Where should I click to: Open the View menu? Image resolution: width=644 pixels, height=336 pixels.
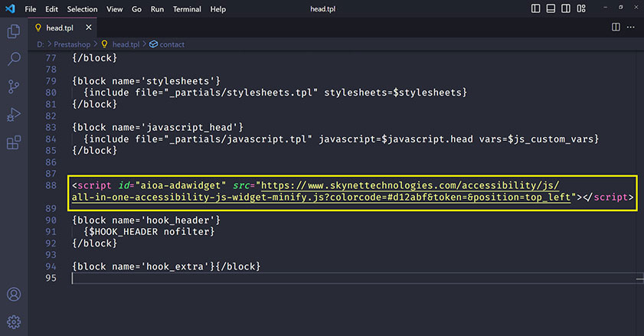(x=115, y=9)
